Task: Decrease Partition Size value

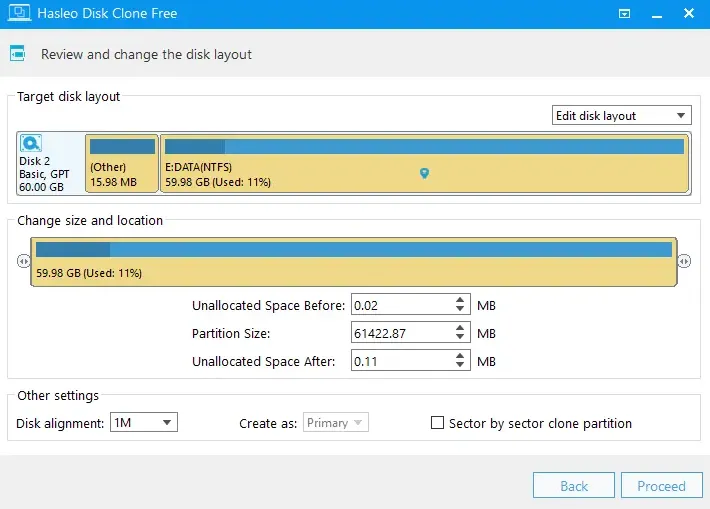Action: 460,337
